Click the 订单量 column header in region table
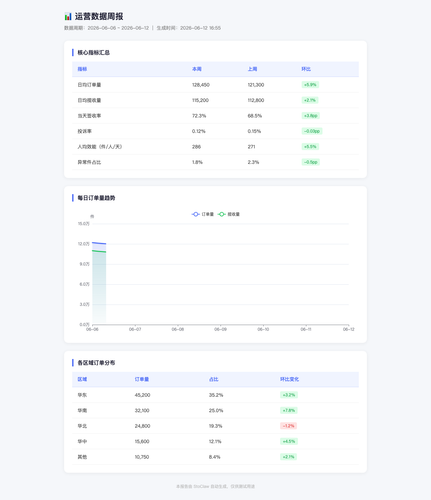 pyautogui.click(x=142, y=379)
